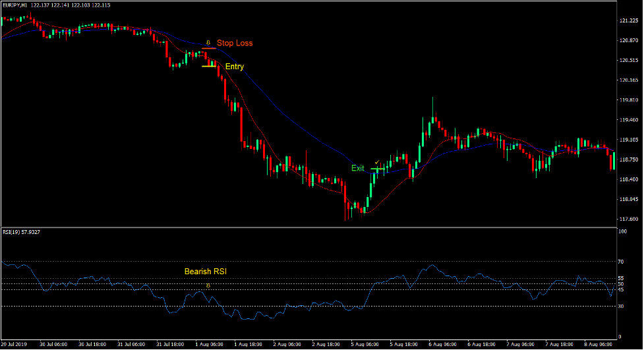Viewport: 644px width, 350px height.
Task: Click the 121.225 price axis label
Action: tap(629, 20)
